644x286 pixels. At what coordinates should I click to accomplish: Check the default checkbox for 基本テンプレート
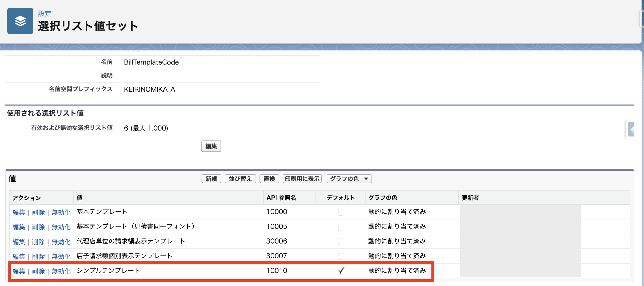coord(340,212)
